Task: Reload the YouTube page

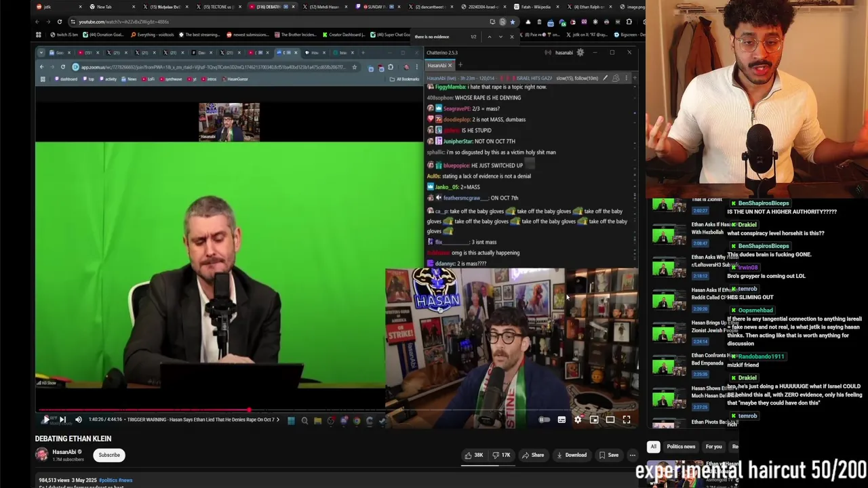Action: click(x=60, y=22)
